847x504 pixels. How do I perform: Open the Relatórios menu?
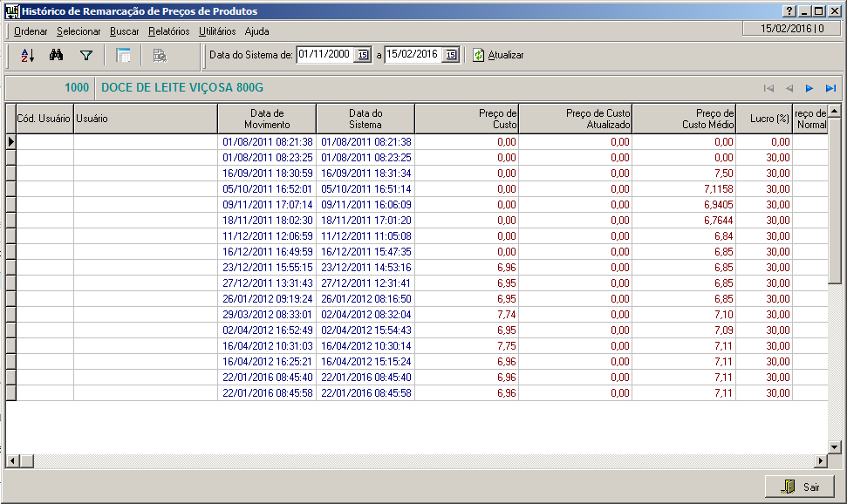click(x=168, y=31)
